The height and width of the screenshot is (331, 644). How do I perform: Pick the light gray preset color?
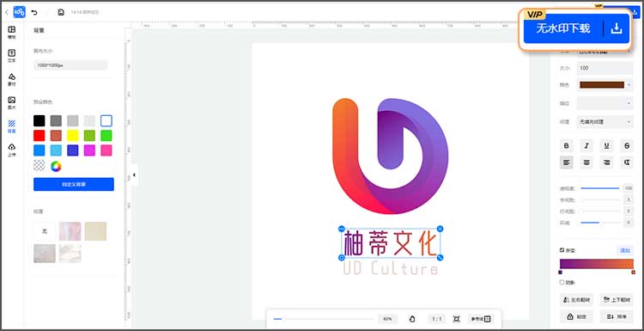(73, 121)
